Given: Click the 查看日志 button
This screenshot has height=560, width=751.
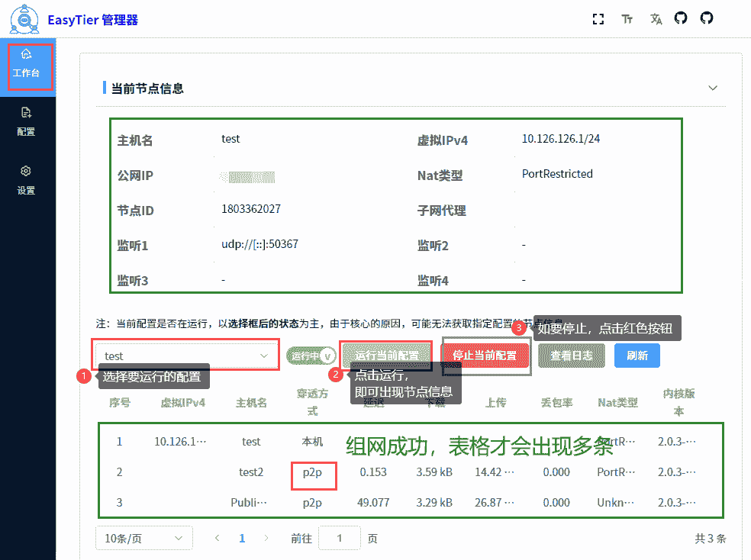Looking at the screenshot, I should point(571,356).
